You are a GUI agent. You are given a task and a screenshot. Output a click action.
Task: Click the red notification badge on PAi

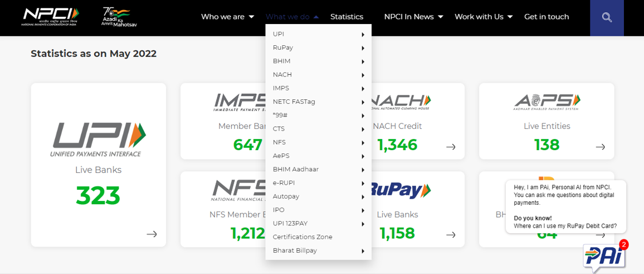pyautogui.click(x=623, y=245)
